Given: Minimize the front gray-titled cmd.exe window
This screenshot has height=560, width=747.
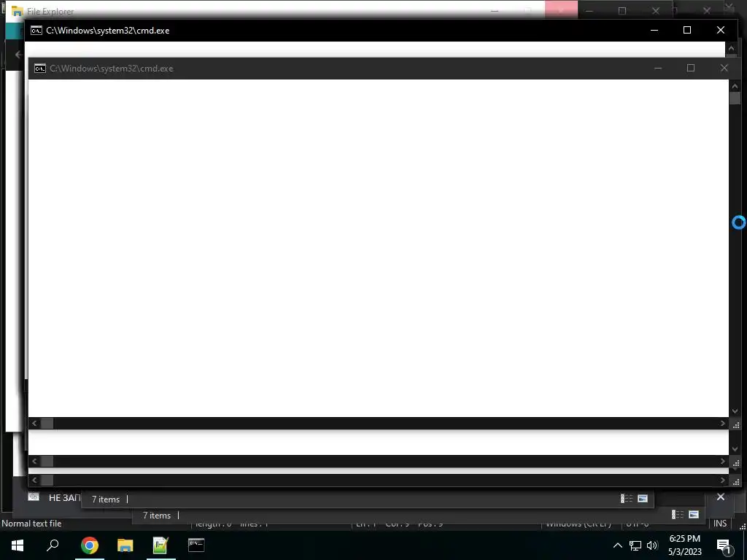Looking at the screenshot, I should point(658,68).
